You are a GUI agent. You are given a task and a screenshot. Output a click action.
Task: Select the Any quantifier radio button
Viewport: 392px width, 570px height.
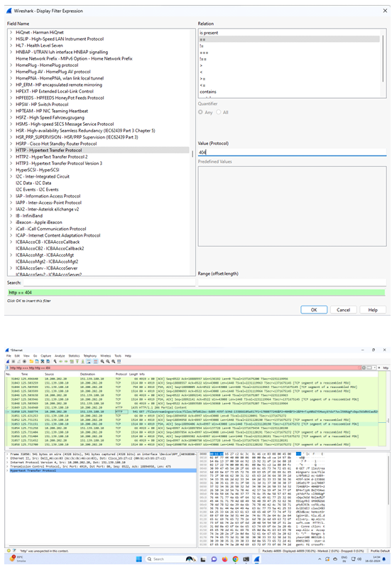200,112
